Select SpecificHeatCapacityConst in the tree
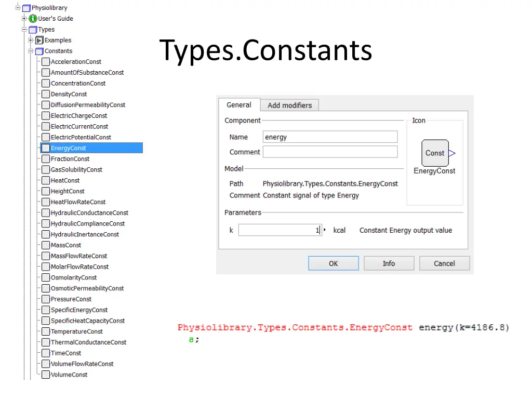The width and height of the screenshot is (532, 399). coord(88,321)
